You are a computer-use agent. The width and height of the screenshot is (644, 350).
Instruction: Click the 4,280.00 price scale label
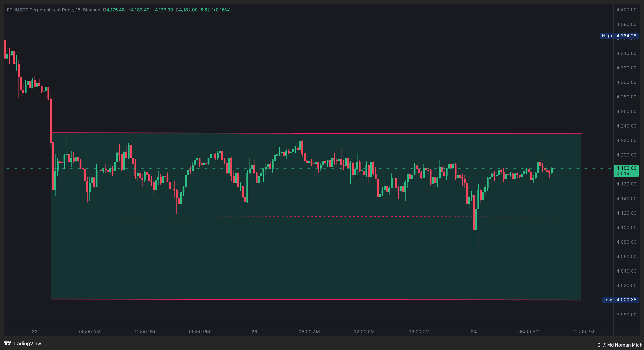point(626,97)
